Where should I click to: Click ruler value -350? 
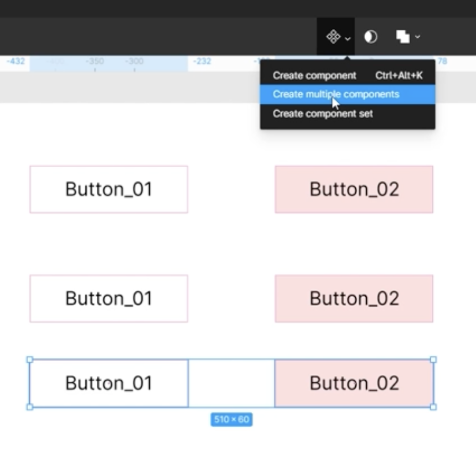[x=95, y=61]
